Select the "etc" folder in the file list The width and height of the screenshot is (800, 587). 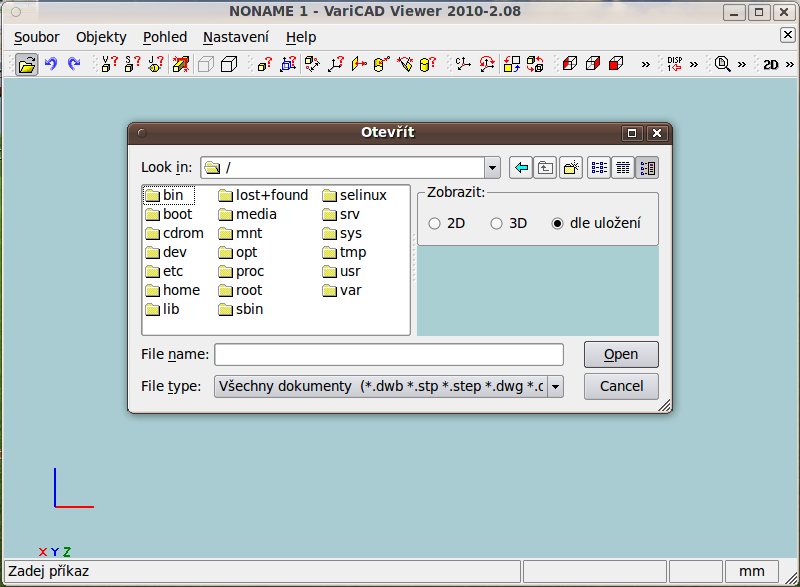[x=164, y=271]
